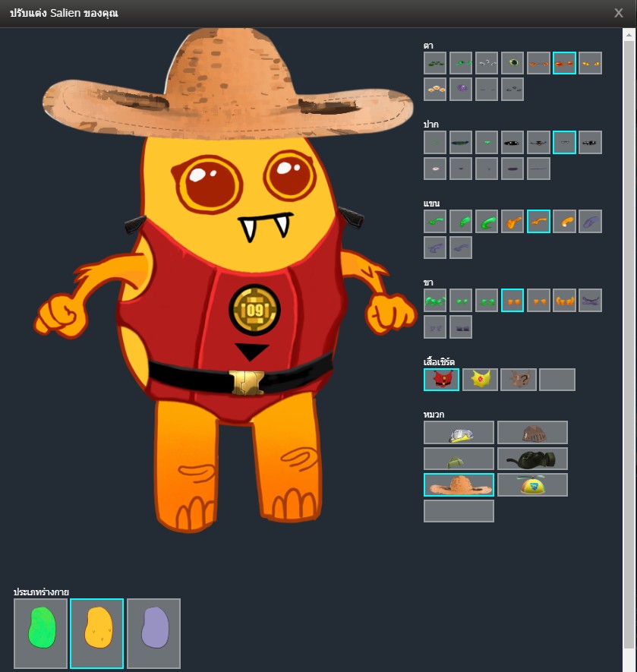This screenshot has height=672, width=637.
Task: Choose the orange arm with white tip
Action: point(564,222)
